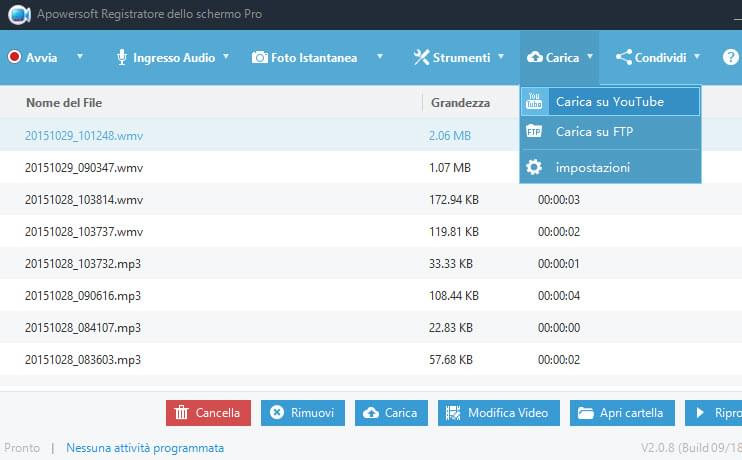Screen dimensions: 742x460
Task: Click the camera icon for Foto Istantanea
Action: coord(260,58)
